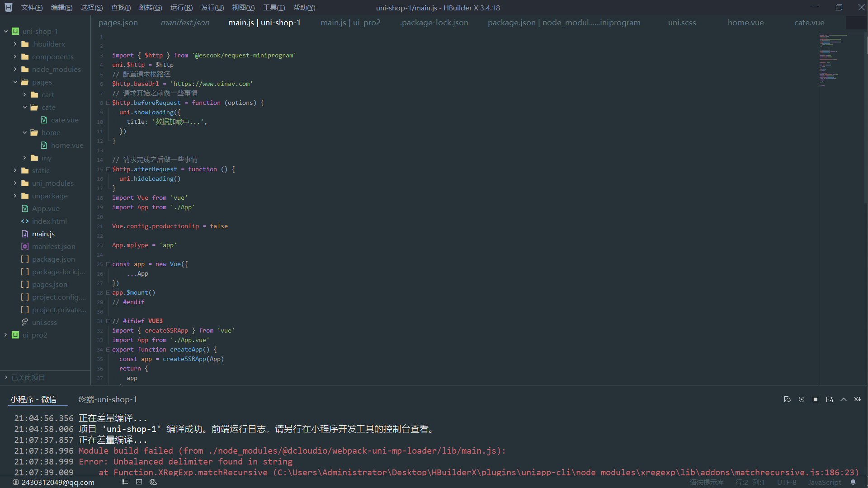The image size is (868, 488).
Task: Click the JS file icon beside main.js
Action: 25,234
